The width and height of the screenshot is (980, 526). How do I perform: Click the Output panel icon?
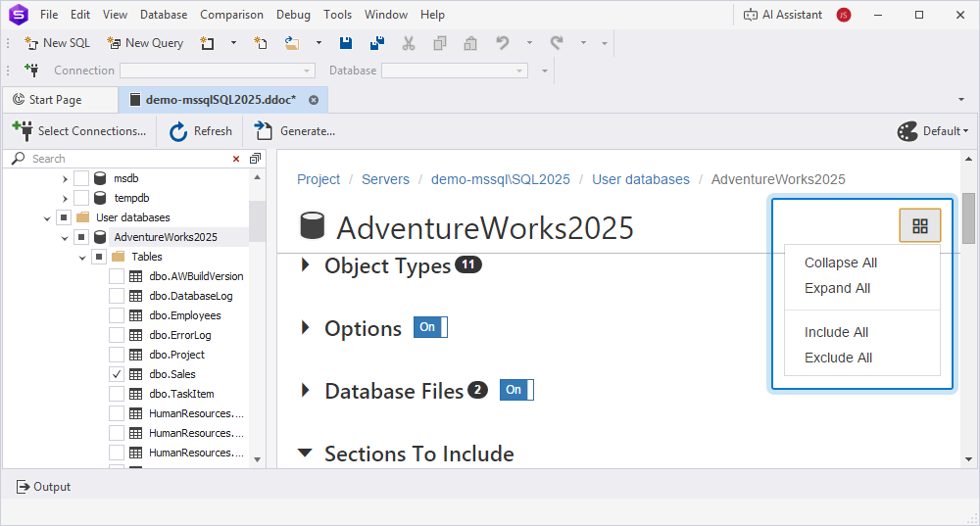coord(23,487)
